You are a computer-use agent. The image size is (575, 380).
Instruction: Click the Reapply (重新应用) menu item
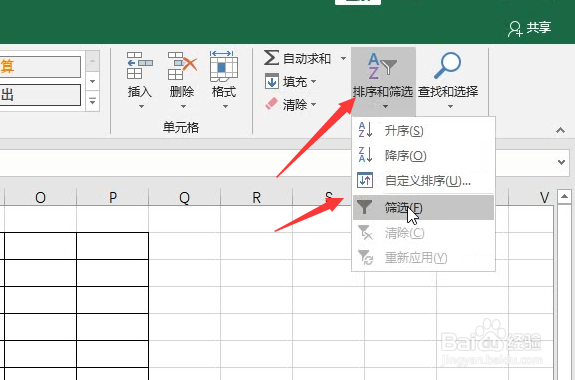coord(423,257)
